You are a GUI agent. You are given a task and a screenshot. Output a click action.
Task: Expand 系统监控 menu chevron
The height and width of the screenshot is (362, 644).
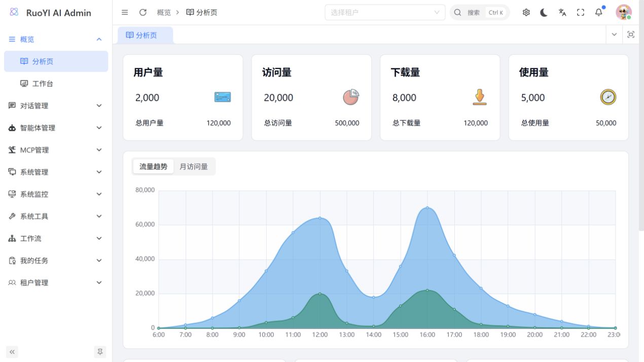99,194
